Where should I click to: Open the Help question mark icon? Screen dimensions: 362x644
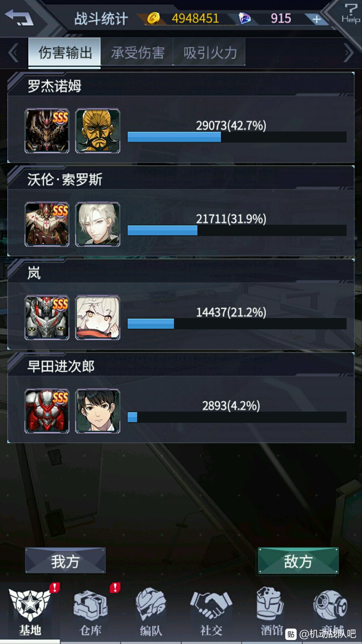(x=351, y=13)
